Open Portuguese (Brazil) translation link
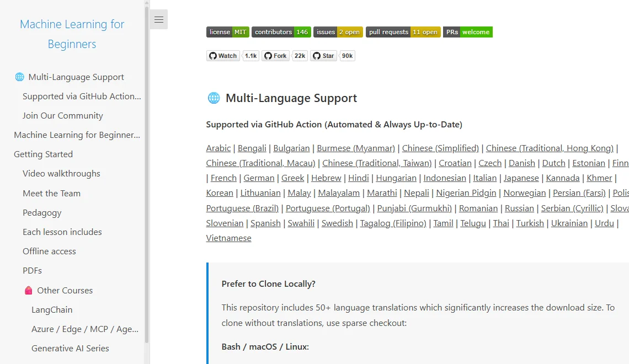This screenshot has height=364, width=629. point(242,208)
